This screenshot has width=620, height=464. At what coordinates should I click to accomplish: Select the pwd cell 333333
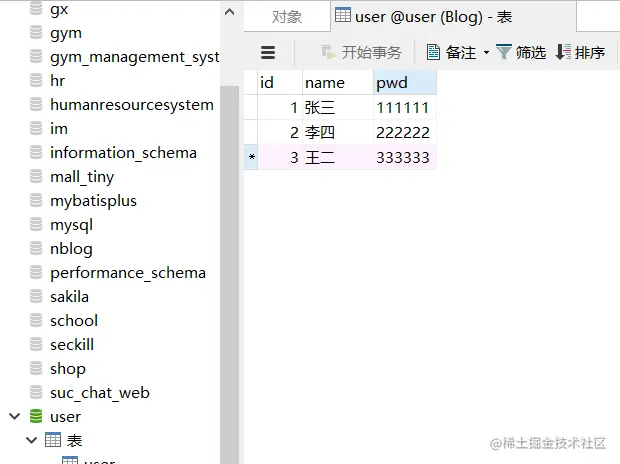[405, 157]
